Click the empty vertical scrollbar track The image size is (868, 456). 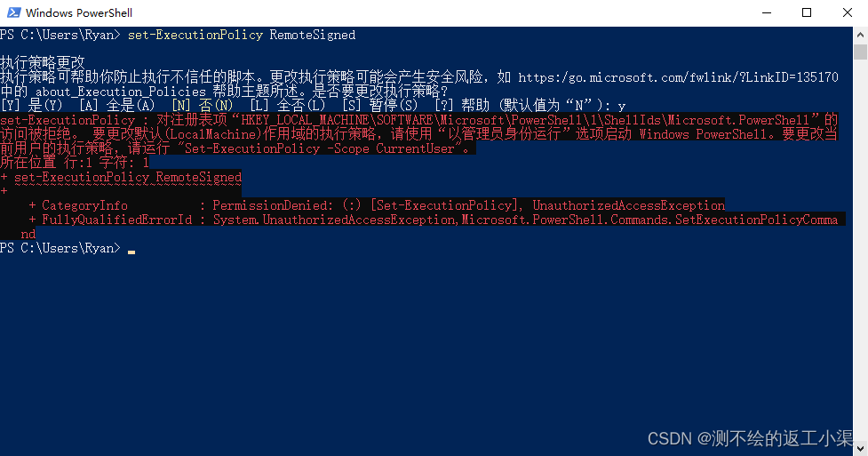tap(860, 249)
